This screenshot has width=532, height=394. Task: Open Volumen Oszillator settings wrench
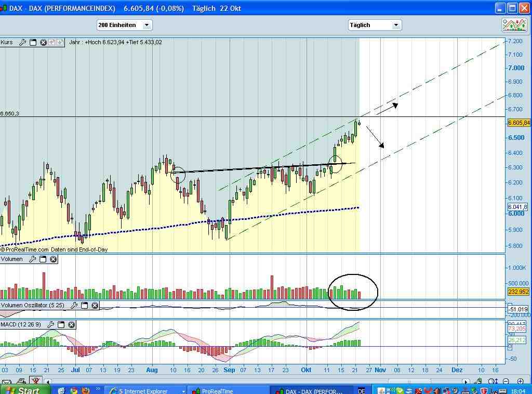pyautogui.click(x=74, y=306)
